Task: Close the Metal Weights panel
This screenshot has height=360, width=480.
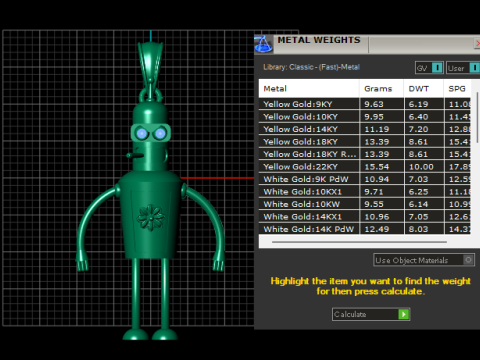Action: 477,43
